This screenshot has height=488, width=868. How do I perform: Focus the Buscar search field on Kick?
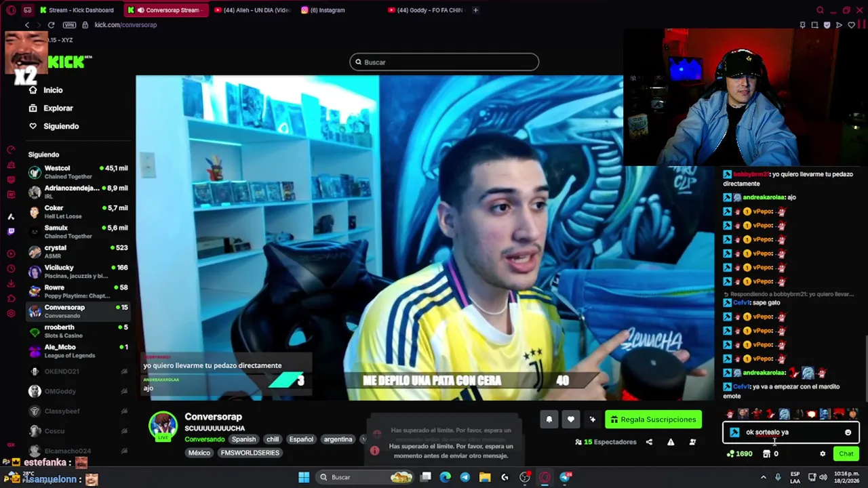[444, 62]
